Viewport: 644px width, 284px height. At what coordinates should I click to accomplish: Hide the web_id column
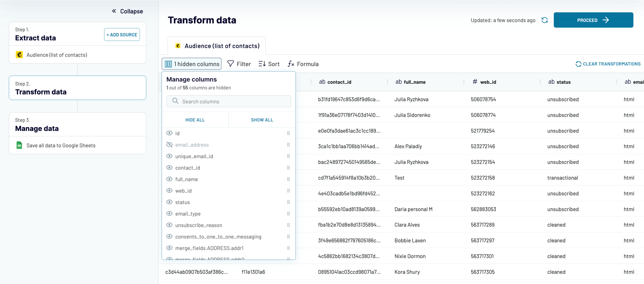pos(169,190)
